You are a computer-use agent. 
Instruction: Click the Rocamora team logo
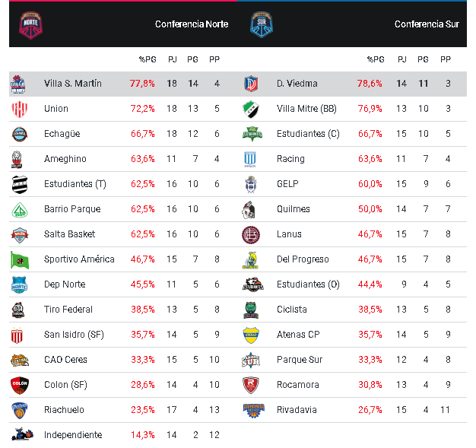click(x=252, y=385)
